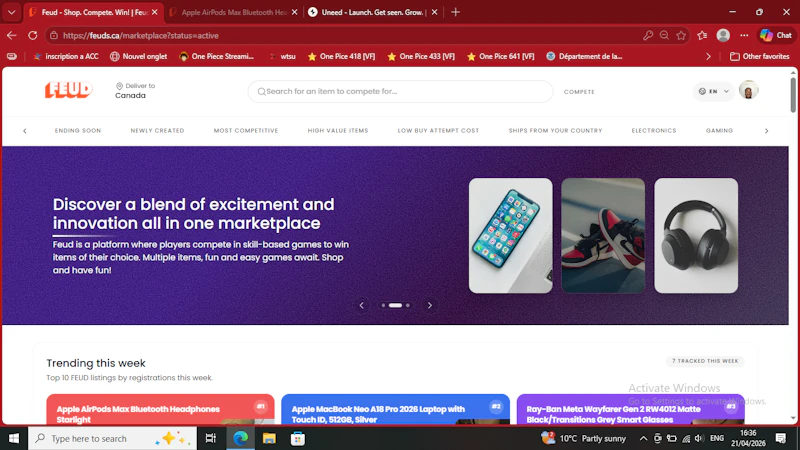
Task: Select Gaming category
Action: (719, 131)
